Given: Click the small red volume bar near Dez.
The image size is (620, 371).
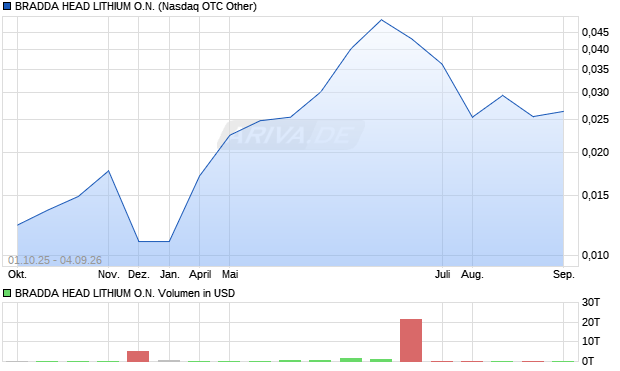Looking at the screenshot, I should 138,356.
